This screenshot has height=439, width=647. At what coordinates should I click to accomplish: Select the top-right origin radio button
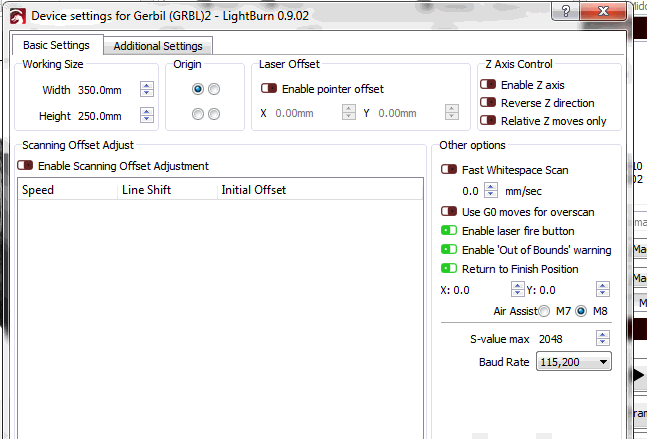(x=214, y=89)
